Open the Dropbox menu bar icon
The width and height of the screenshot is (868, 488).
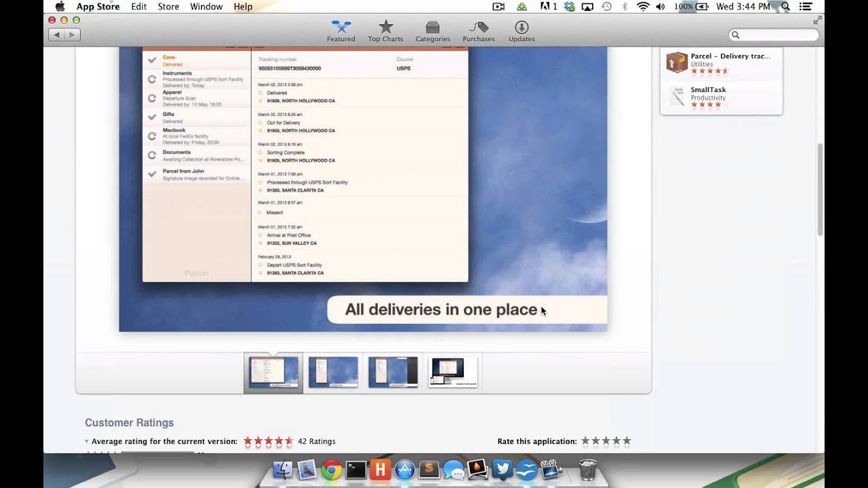570,6
